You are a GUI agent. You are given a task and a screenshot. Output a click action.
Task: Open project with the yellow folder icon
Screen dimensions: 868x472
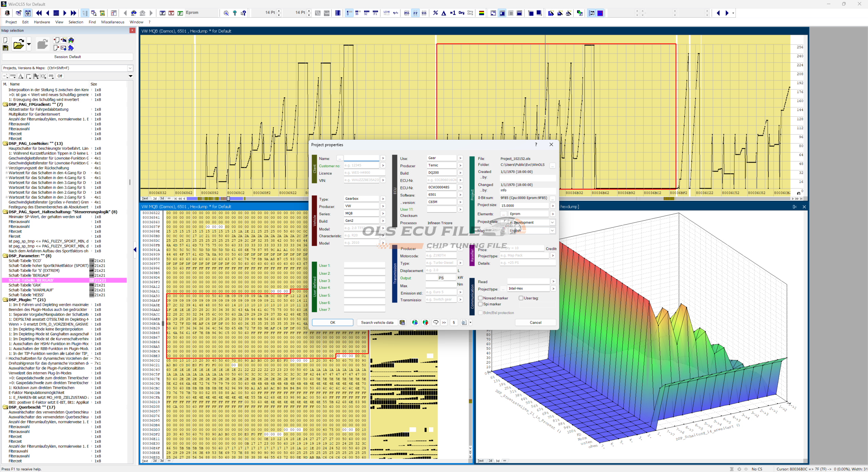[x=19, y=44]
